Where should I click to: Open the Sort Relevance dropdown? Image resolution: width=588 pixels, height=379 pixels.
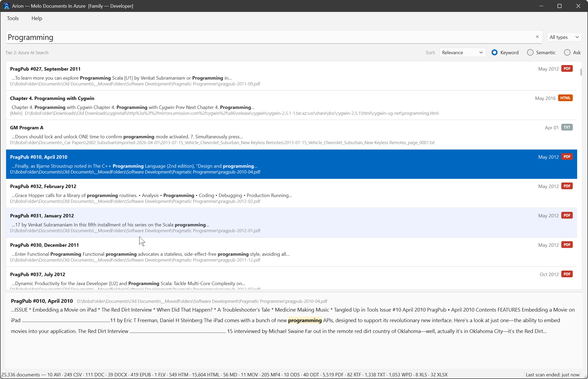[x=462, y=52]
